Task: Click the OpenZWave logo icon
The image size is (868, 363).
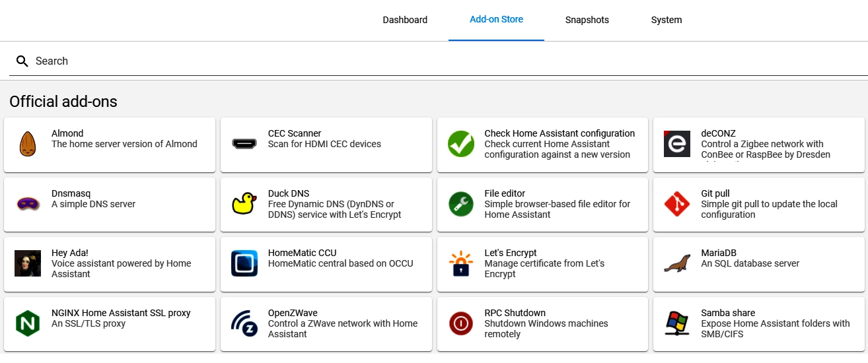Action: (x=244, y=323)
